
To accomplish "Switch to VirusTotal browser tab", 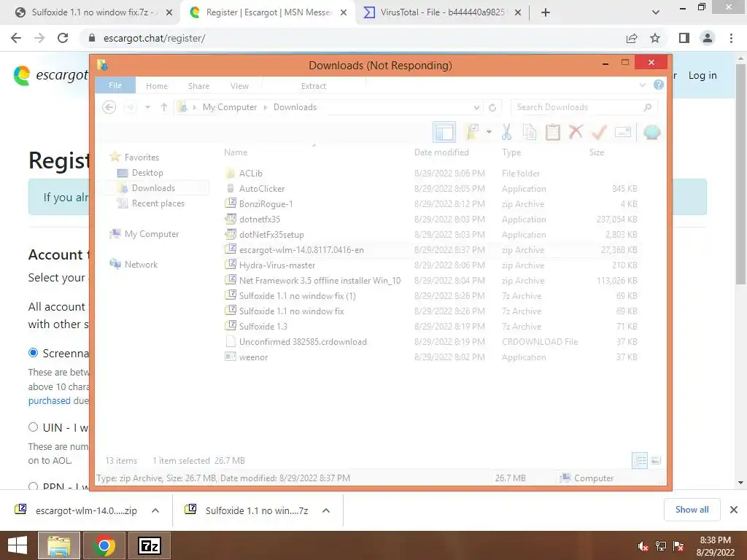I will point(441,12).
